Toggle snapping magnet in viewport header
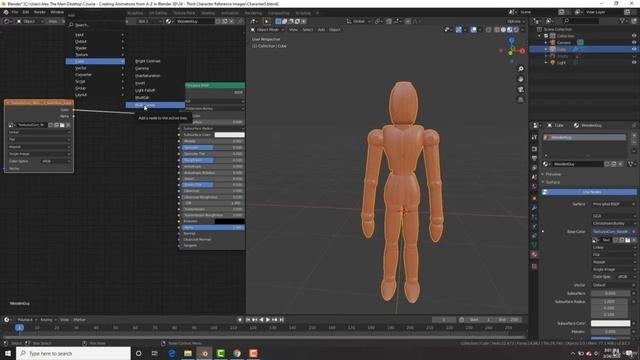The image size is (640, 360). tap(389, 21)
